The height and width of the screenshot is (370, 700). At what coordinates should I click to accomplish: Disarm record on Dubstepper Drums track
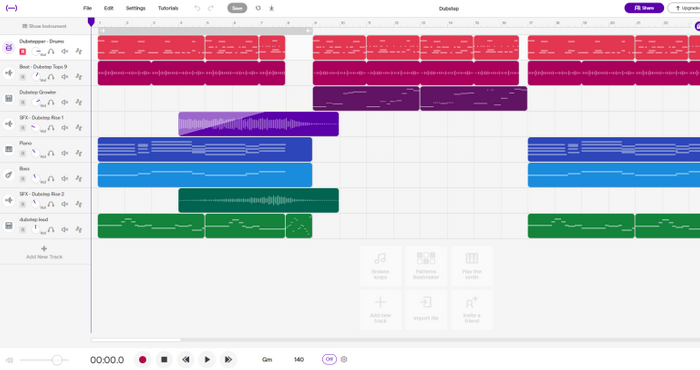[23, 52]
